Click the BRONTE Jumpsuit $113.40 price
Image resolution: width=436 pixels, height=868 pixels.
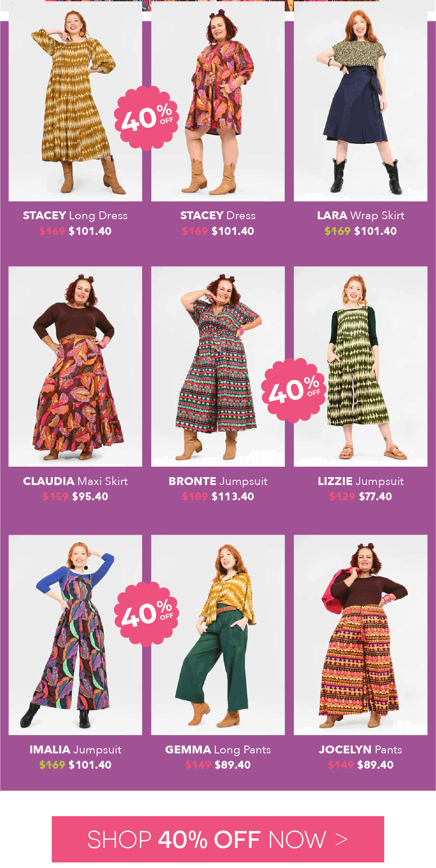(233, 496)
